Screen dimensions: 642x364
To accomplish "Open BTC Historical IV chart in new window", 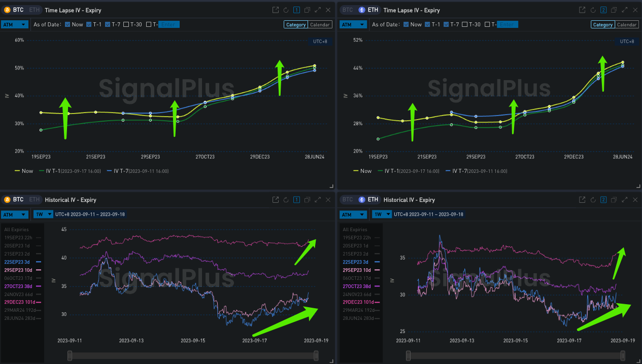I will tap(276, 200).
